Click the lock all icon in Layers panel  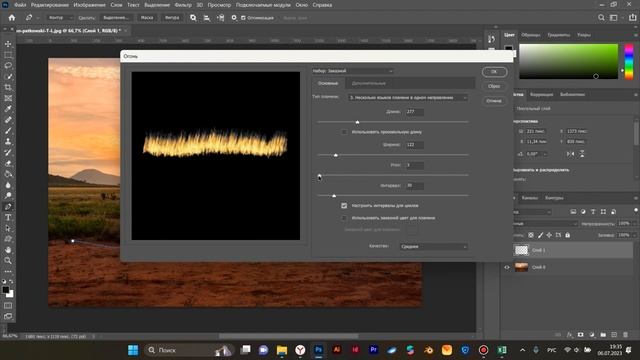pos(567,235)
